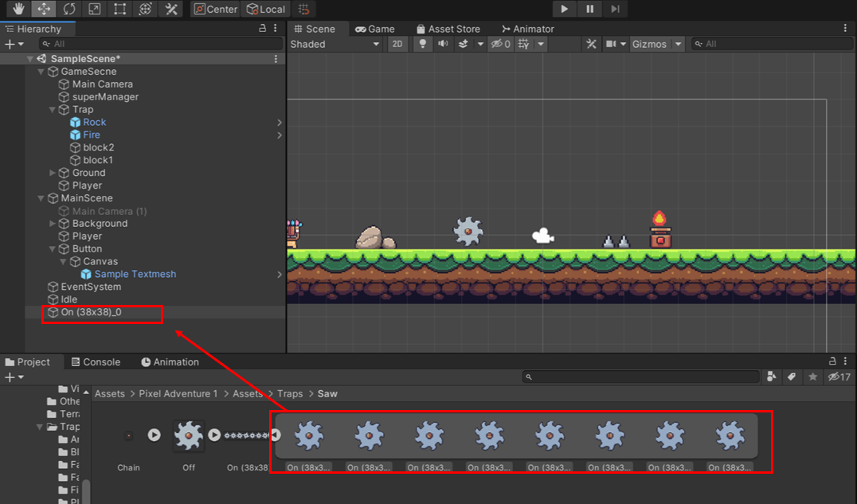Open Rock prefab with its arrow
Image resolution: width=857 pixels, height=504 pixels.
(x=280, y=123)
